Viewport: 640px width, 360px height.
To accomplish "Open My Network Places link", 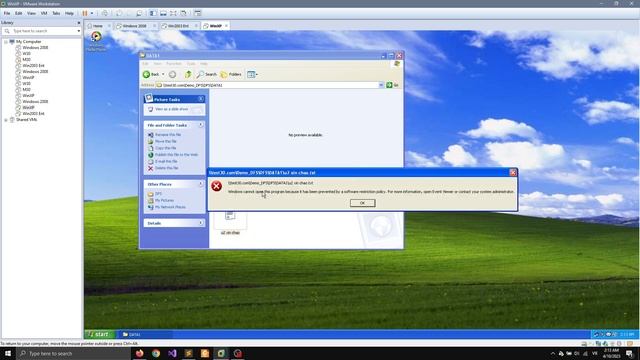I will coord(170,207).
